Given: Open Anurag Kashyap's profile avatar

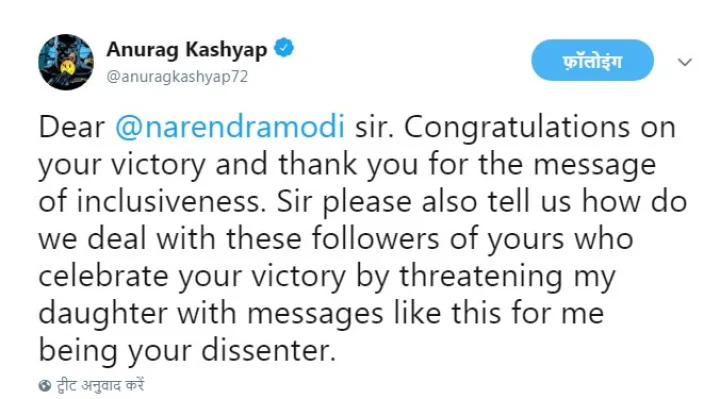Looking at the screenshot, I should pyautogui.click(x=66, y=62).
